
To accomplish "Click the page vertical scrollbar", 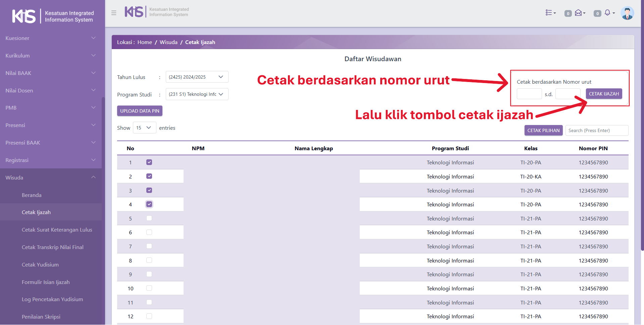I will pos(642,134).
